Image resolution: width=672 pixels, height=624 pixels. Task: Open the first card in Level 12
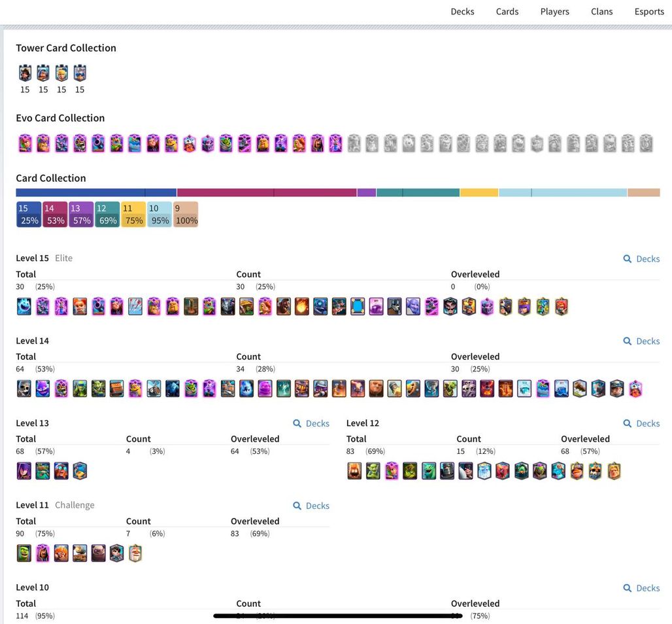click(354, 471)
